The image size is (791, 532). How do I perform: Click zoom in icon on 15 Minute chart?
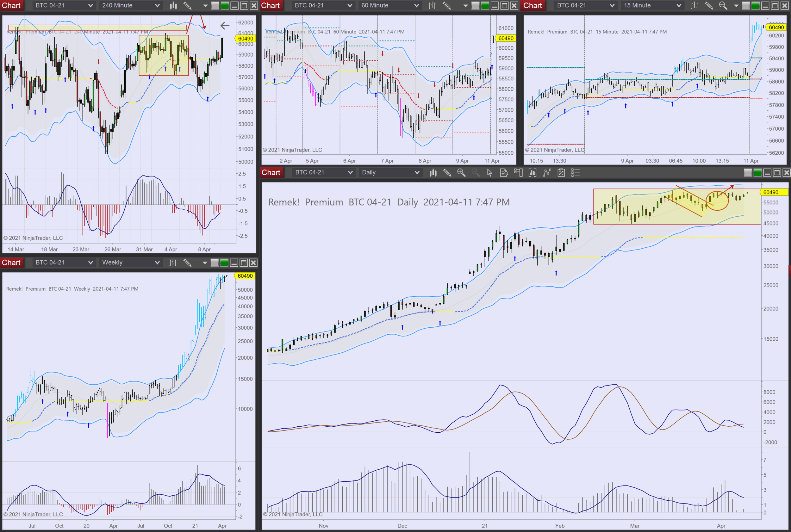(722, 5)
